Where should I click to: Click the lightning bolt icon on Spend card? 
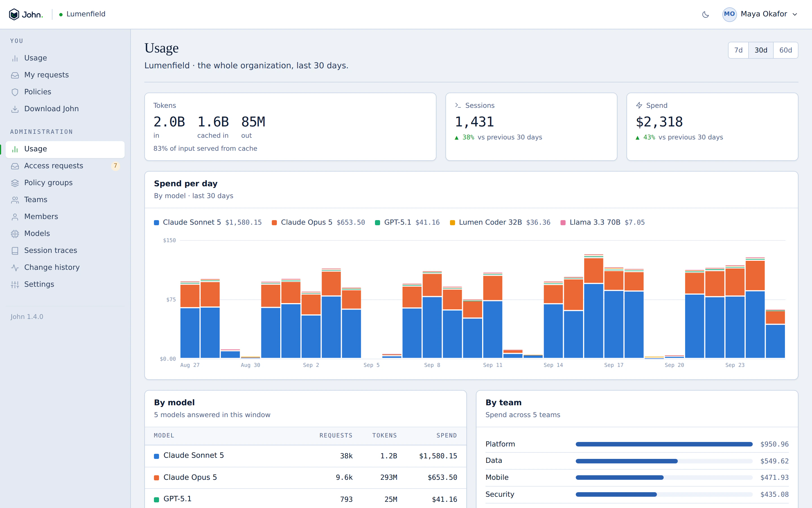pyautogui.click(x=639, y=106)
